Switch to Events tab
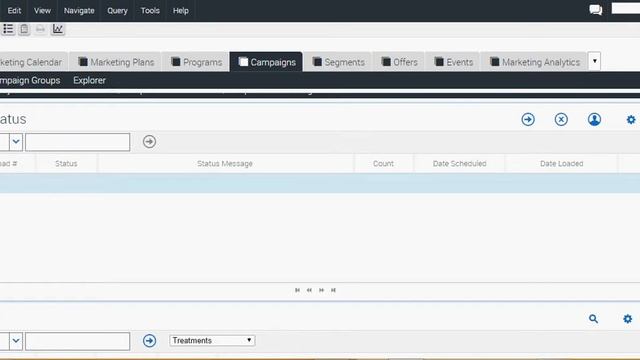Viewport: 640px width, 360px height. pos(453,62)
